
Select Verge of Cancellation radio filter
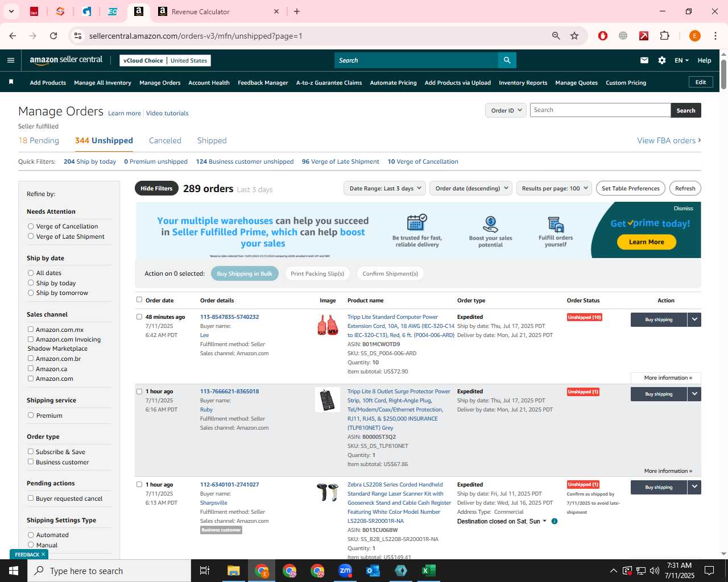pos(31,226)
